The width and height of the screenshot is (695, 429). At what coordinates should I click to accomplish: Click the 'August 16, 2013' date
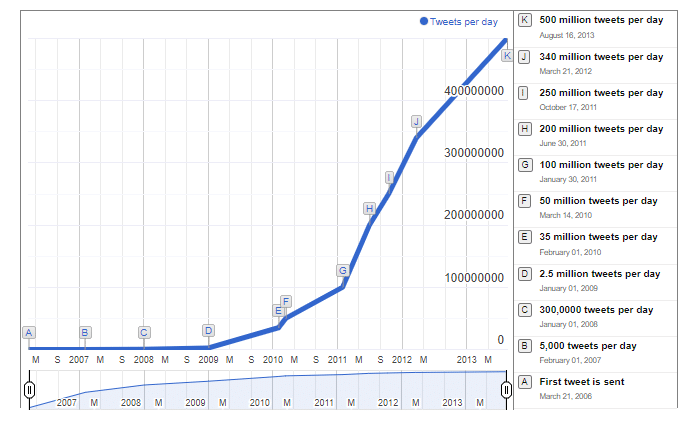(x=566, y=35)
